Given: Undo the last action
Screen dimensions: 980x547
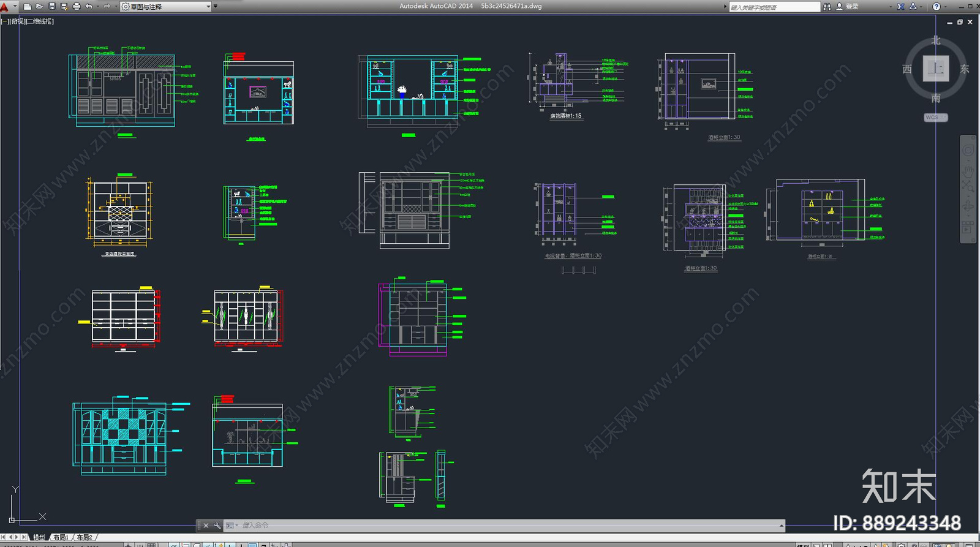Looking at the screenshot, I should tap(89, 6).
